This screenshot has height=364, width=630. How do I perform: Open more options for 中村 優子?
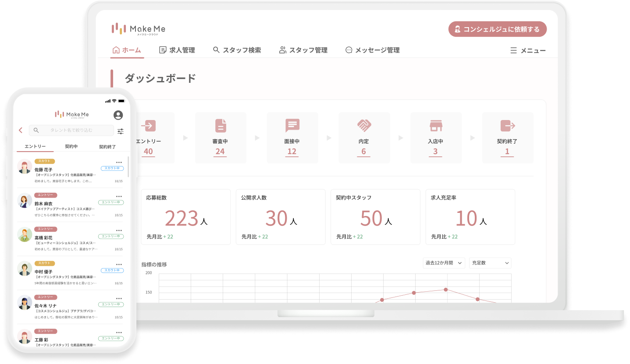(x=119, y=265)
